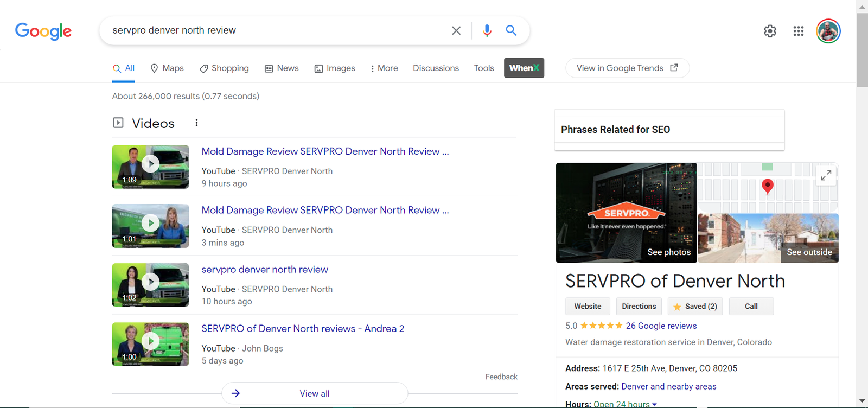Play the 1:00 Andrea 2 video
The height and width of the screenshot is (408, 868).
pyautogui.click(x=150, y=344)
